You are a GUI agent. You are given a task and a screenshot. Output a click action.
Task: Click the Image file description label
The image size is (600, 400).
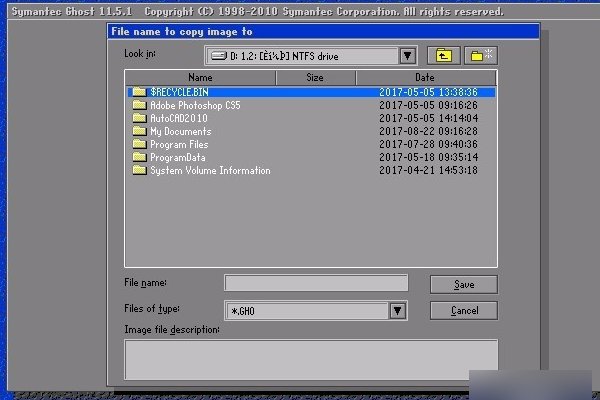tap(172, 330)
